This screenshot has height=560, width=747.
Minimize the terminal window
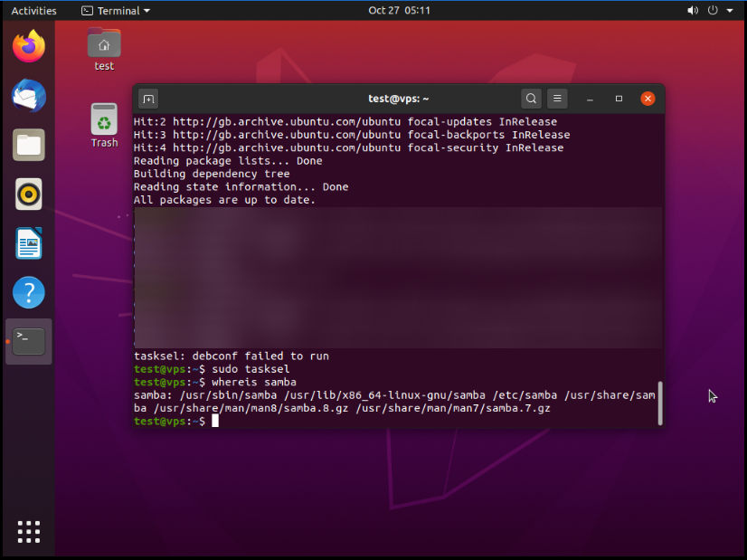590,100
